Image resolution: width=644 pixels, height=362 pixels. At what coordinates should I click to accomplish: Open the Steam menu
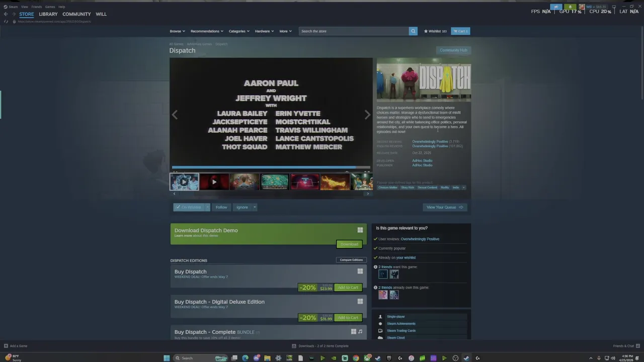(13, 7)
